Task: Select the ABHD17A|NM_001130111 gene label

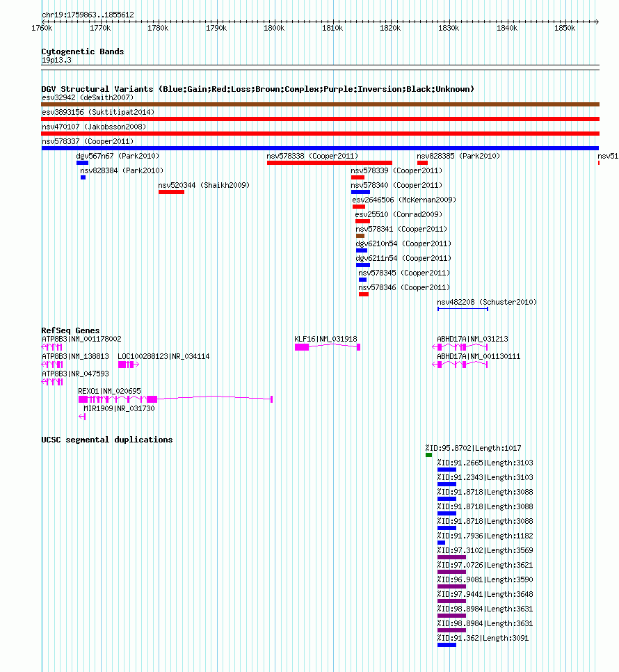Action: (479, 357)
